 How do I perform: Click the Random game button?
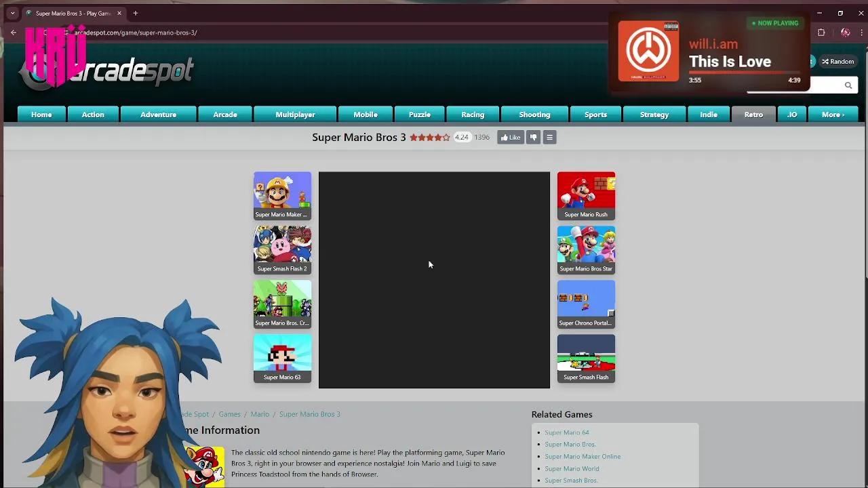click(x=837, y=62)
